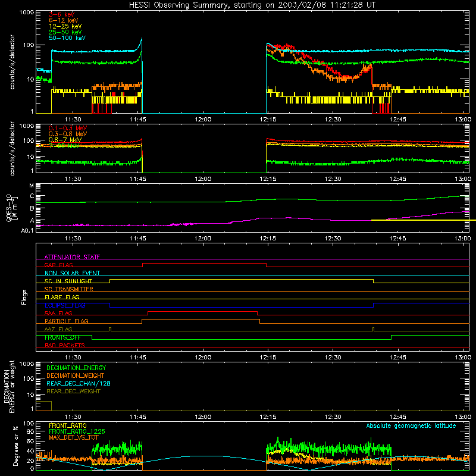Click the Absolute geomagnetic latitude label
476x476 pixels.
click(x=411, y=425)
